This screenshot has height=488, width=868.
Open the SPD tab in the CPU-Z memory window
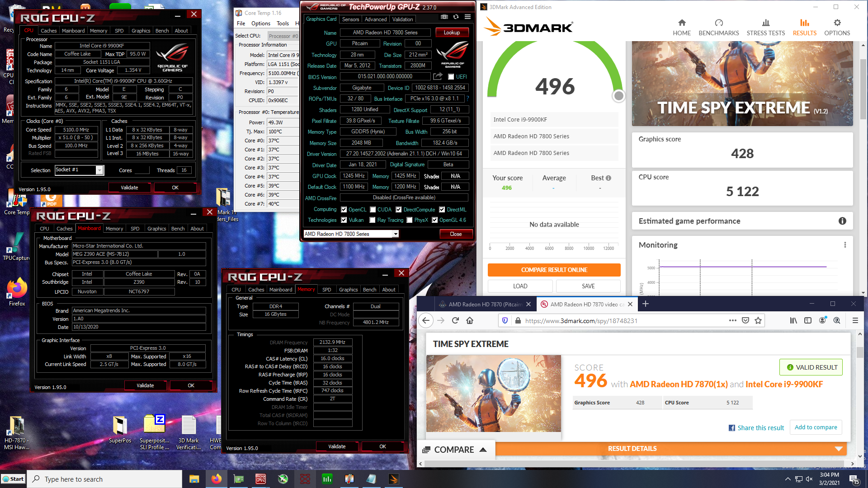(326, 290)
